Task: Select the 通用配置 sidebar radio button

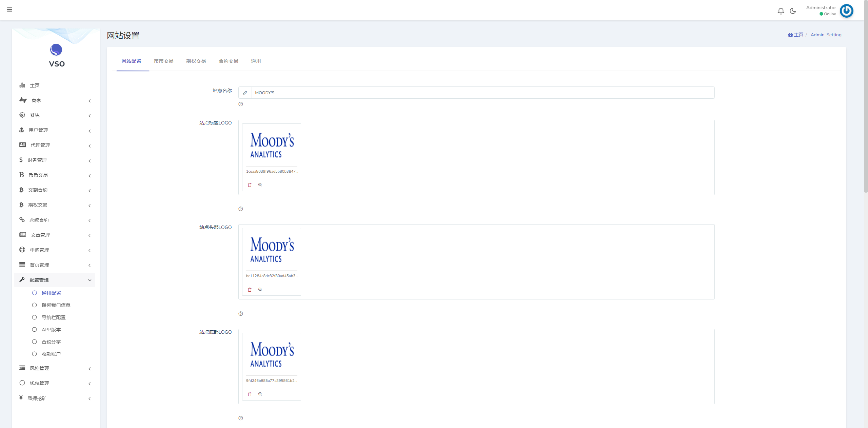Action: tap(34, 293)
